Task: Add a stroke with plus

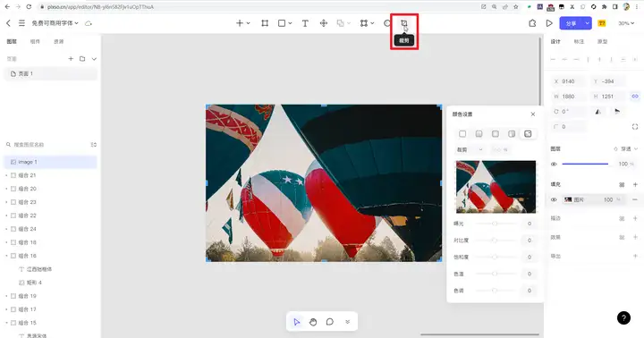Action: (635, 218)
